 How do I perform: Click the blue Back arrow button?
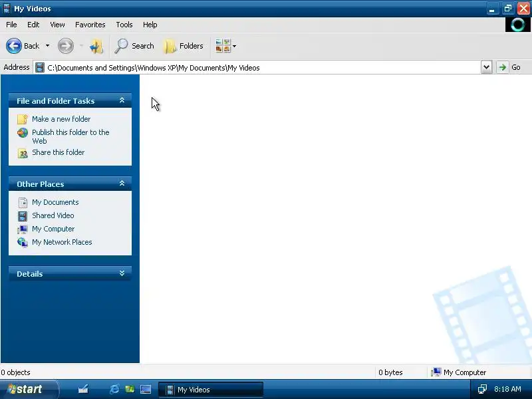pyautogui.click(x=14, y=46)
